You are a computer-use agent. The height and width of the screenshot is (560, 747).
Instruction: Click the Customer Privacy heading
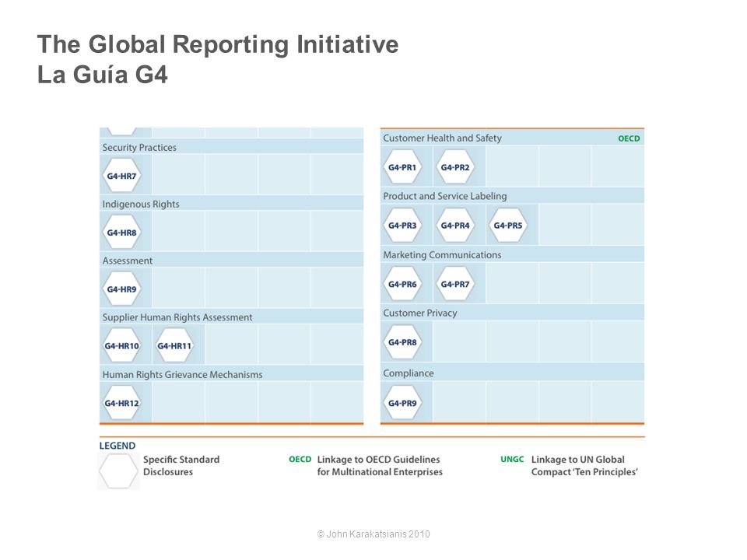[x=419, y=313]
